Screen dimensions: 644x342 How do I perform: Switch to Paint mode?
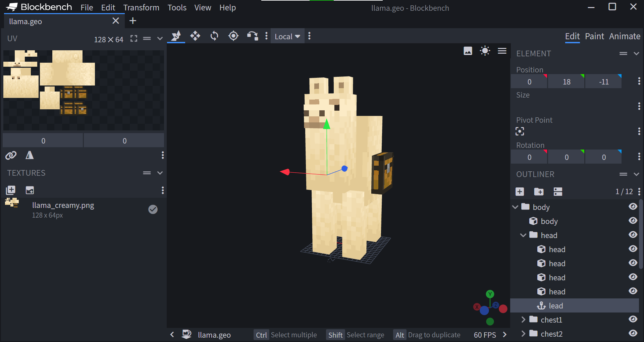[x=594, y=36]
